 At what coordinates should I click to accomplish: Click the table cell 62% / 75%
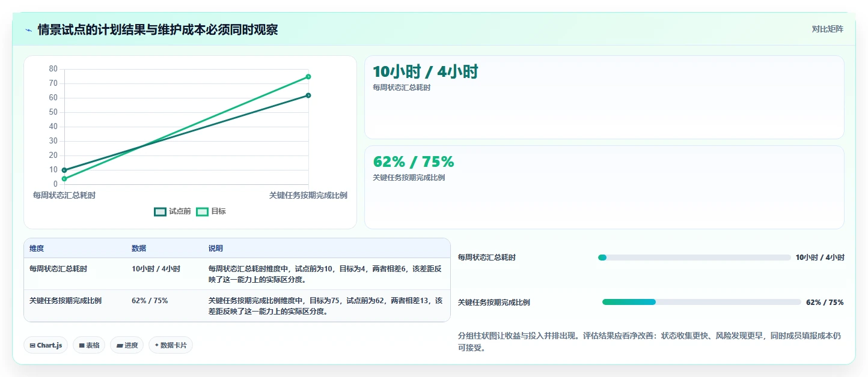click(150, 301)
